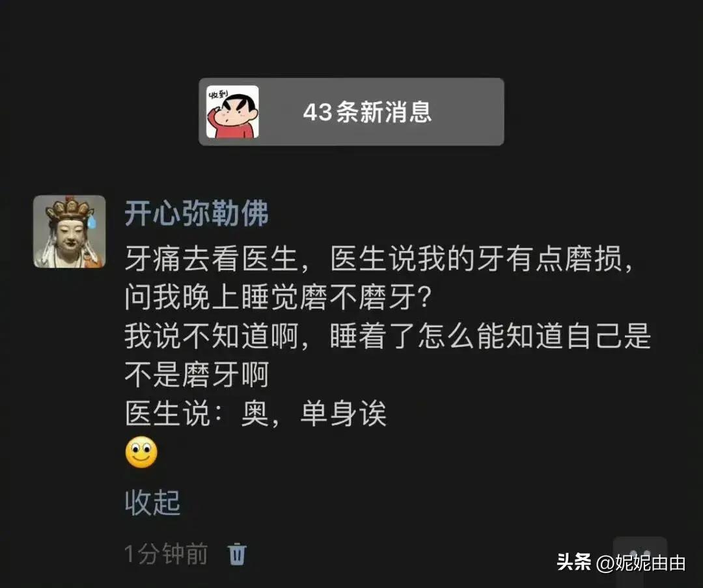Collapse the post with 收起
The image size is (703, 588).
[x=152, y=502]
